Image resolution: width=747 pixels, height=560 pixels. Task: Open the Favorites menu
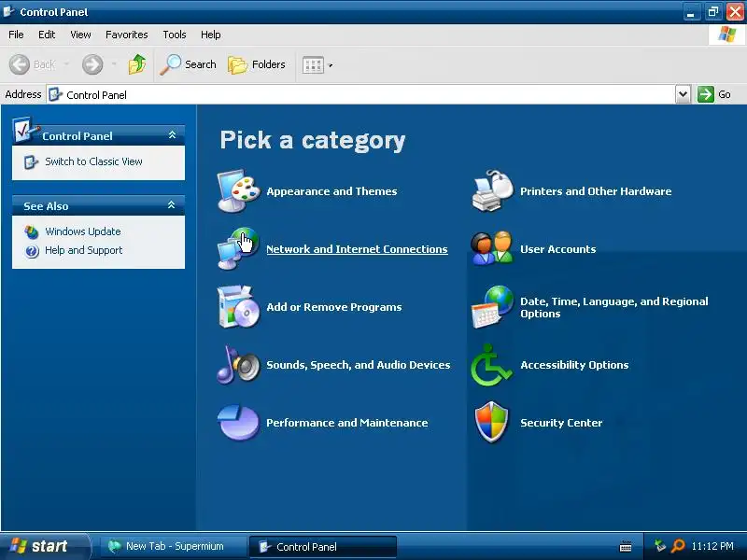(x=127, y=35)
